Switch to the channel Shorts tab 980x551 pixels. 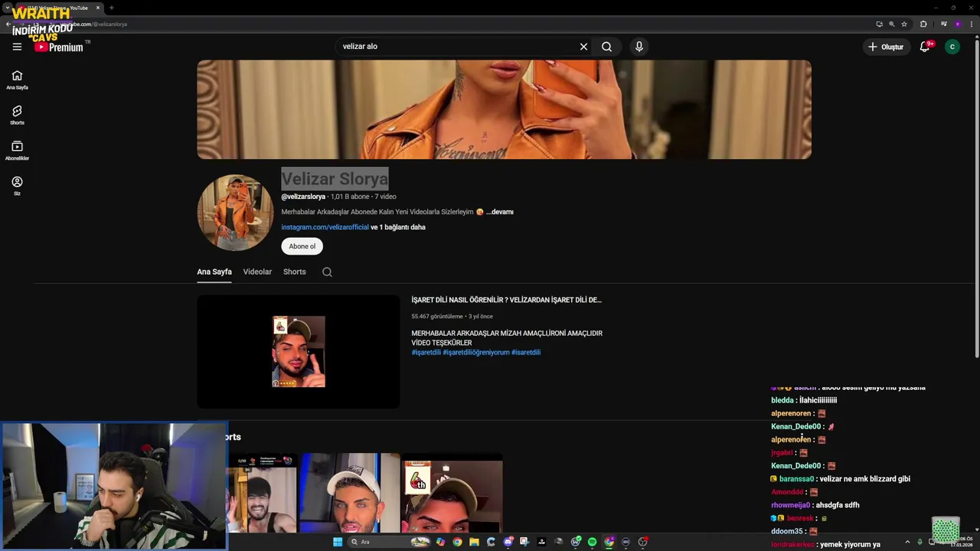coord(294,272)
